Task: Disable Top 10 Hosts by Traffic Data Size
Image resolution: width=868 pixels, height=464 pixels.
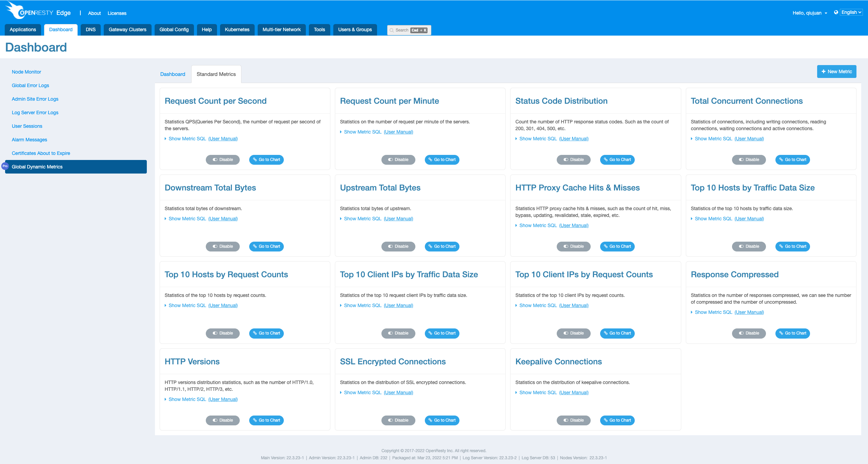Action: (x=749, y=246)
